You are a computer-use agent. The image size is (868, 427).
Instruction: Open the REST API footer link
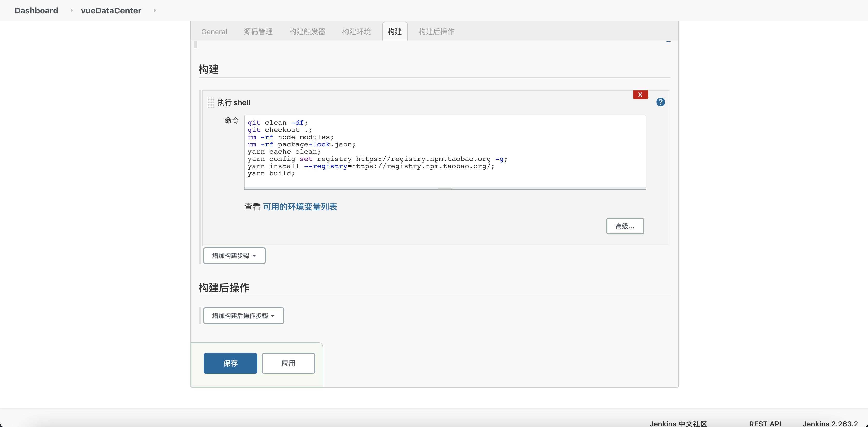[765, 424]
